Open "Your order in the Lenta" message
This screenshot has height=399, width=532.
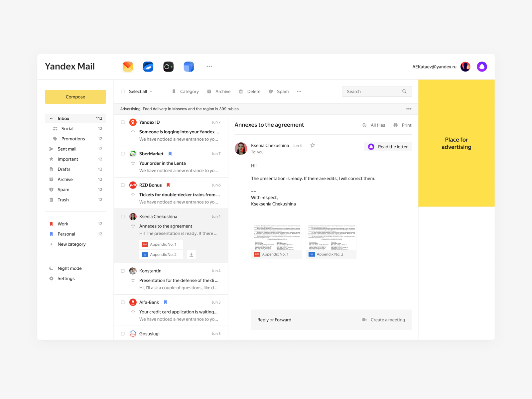[x=171, y=162]
